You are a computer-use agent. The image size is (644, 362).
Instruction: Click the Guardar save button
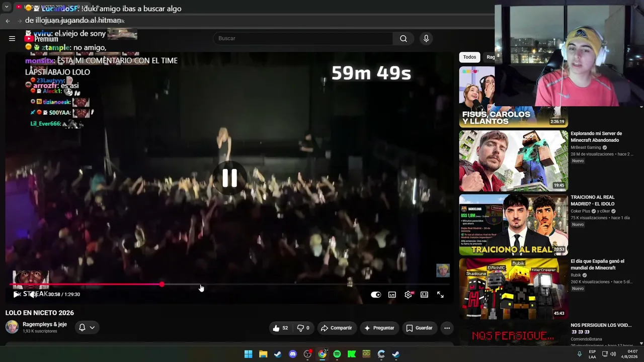click(419, 328)
